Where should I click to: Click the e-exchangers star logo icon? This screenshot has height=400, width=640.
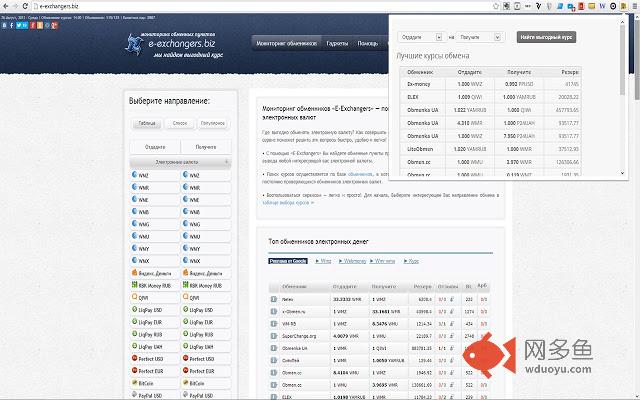pyautogui.click(x=134, y=44)
